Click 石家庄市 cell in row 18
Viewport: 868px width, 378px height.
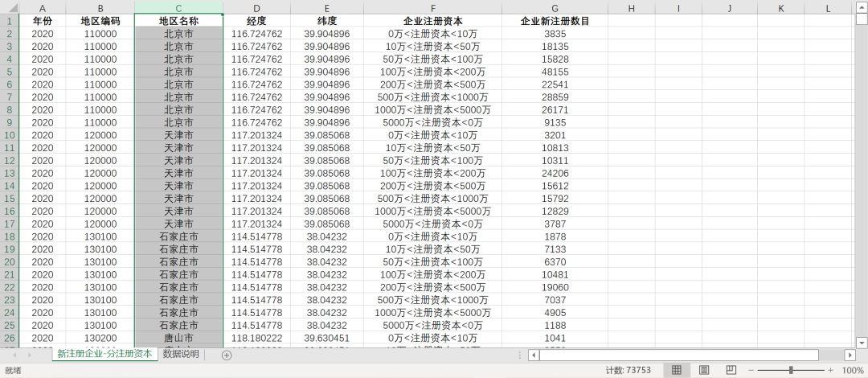[x=178, y=236]
